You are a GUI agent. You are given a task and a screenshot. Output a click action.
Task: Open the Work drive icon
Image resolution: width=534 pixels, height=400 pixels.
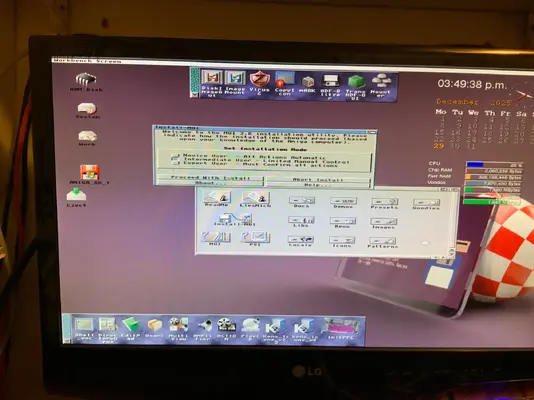pyautogui.click(x=87, y=138)
